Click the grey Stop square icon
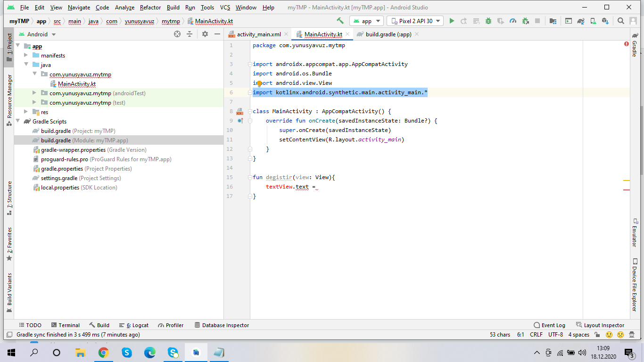This screenshot has width=644, height=362. (x=537, y=21)
